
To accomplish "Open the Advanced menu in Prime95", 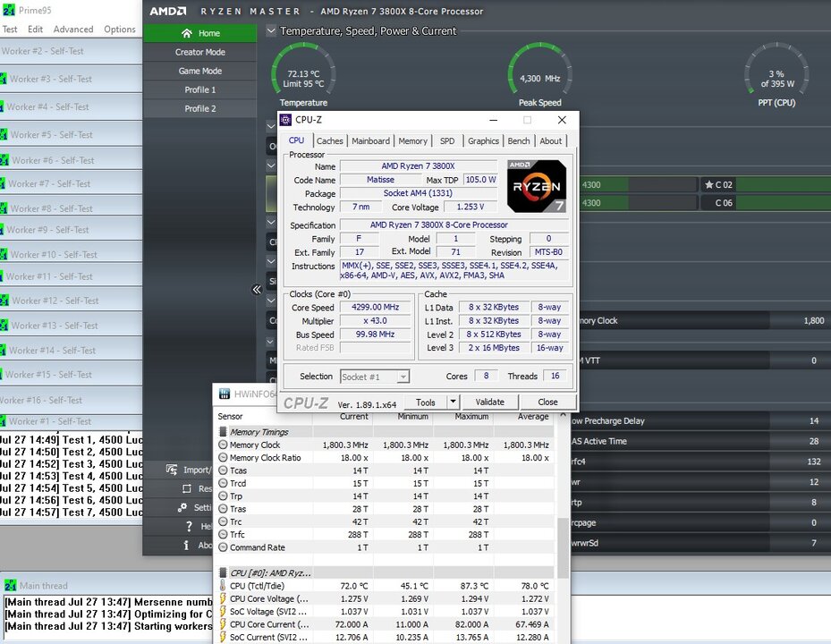I will 73,30.
